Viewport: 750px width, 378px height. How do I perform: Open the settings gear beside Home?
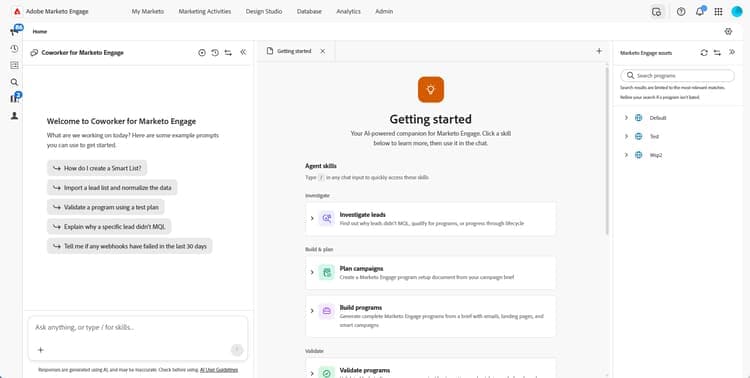click(728, 32)
